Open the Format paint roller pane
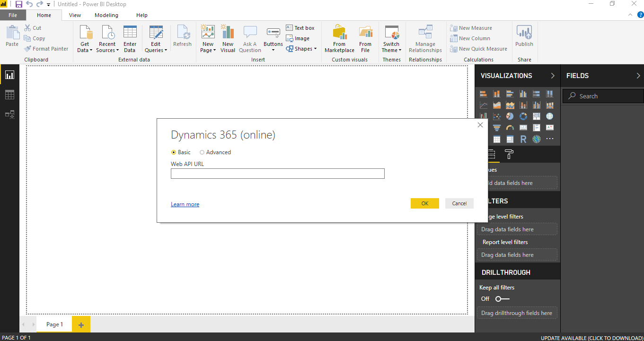 509,154
